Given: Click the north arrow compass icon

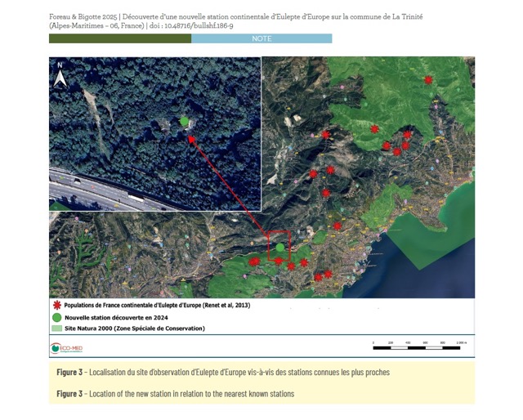Looking at the screenshot, I should pyautogui.click(x=60, y=75).
